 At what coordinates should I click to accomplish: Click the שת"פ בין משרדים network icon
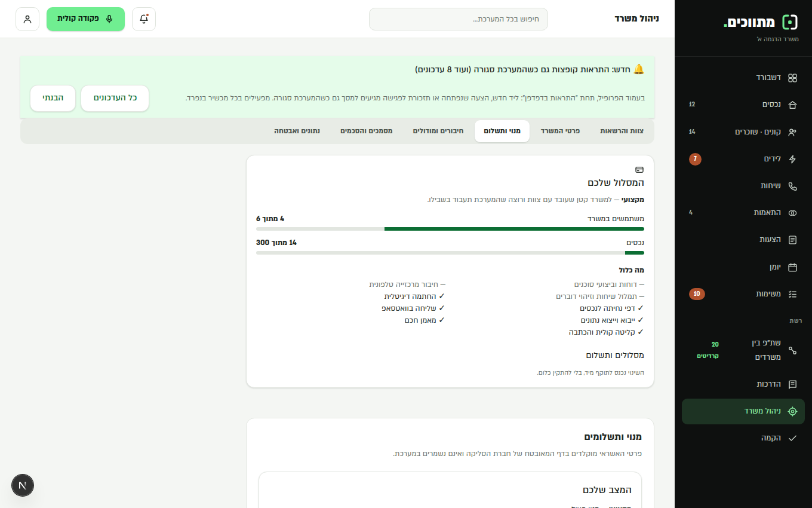[x=792, y=350]
